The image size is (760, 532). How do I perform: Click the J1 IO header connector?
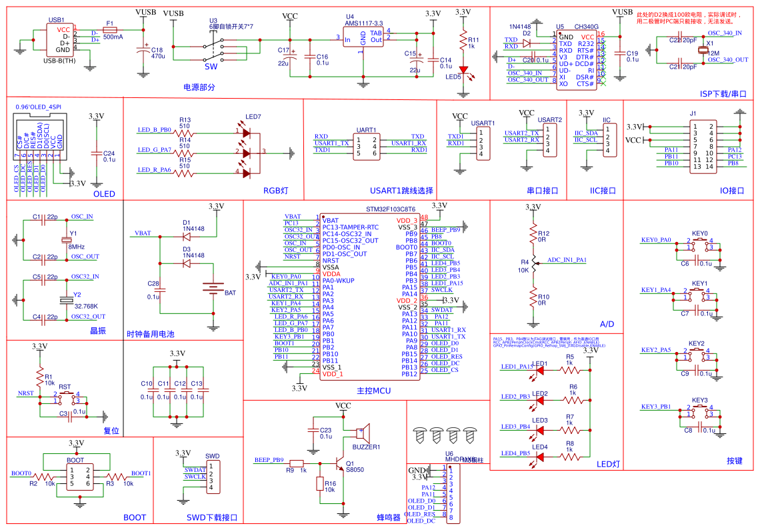pyautogui.click(x=702, y=146)
